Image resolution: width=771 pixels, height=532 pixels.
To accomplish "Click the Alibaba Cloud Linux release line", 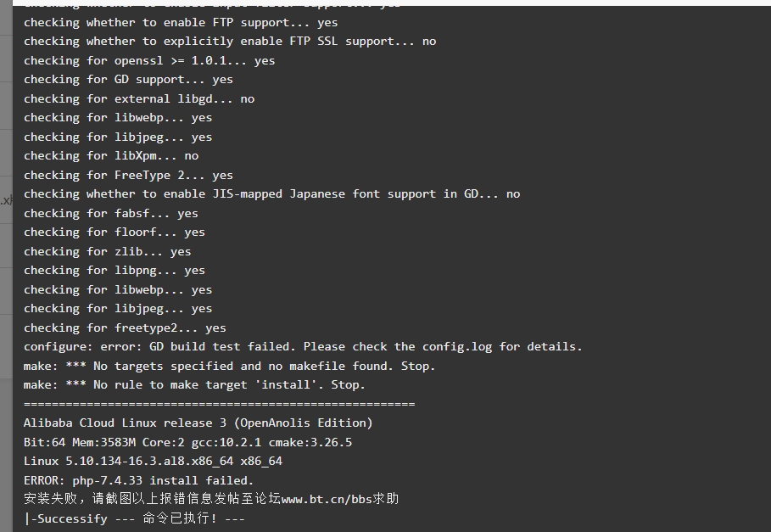I will [198, 423].
